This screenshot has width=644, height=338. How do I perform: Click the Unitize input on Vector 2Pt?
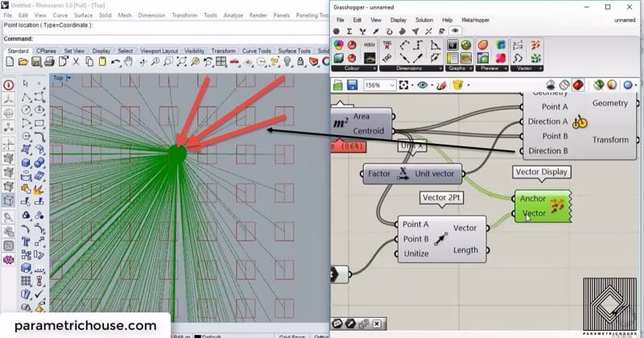416,253
